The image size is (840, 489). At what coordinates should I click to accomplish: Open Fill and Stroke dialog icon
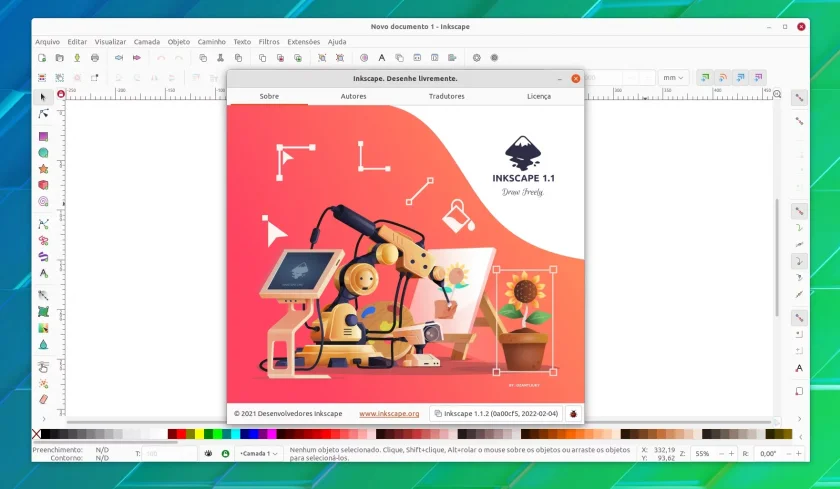(x=364, y=58)
